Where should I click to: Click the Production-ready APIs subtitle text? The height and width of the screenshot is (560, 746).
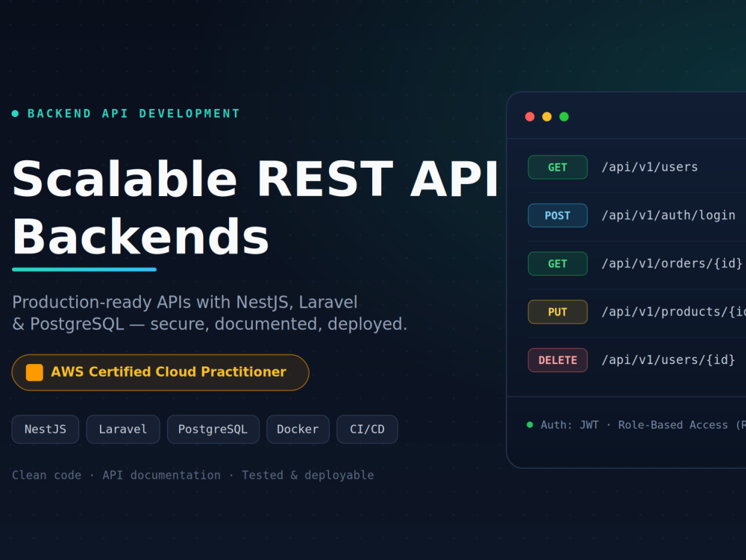click(x=210, y=312)
